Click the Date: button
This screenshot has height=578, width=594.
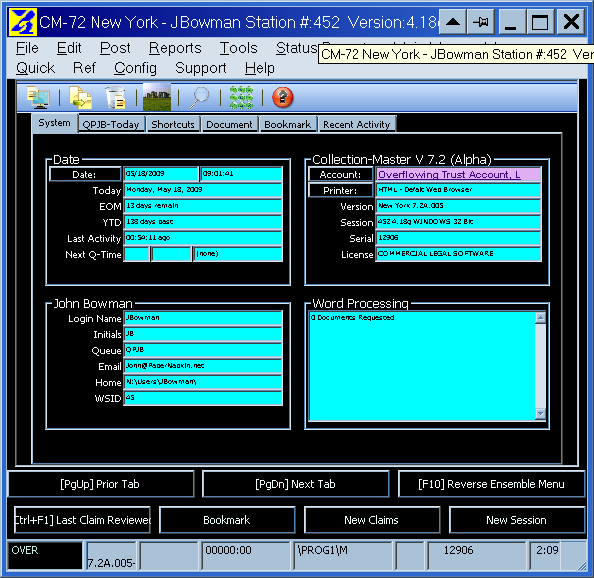(84, 174)
